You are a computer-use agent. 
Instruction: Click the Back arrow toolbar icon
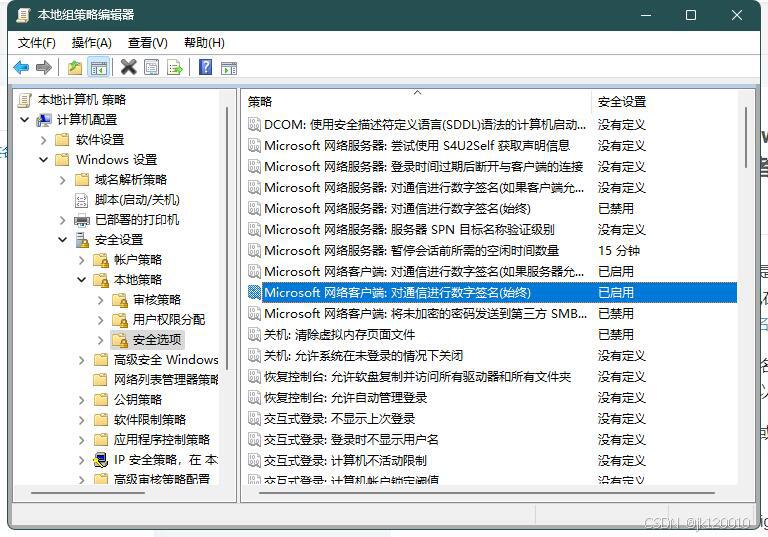pos(21,67)
